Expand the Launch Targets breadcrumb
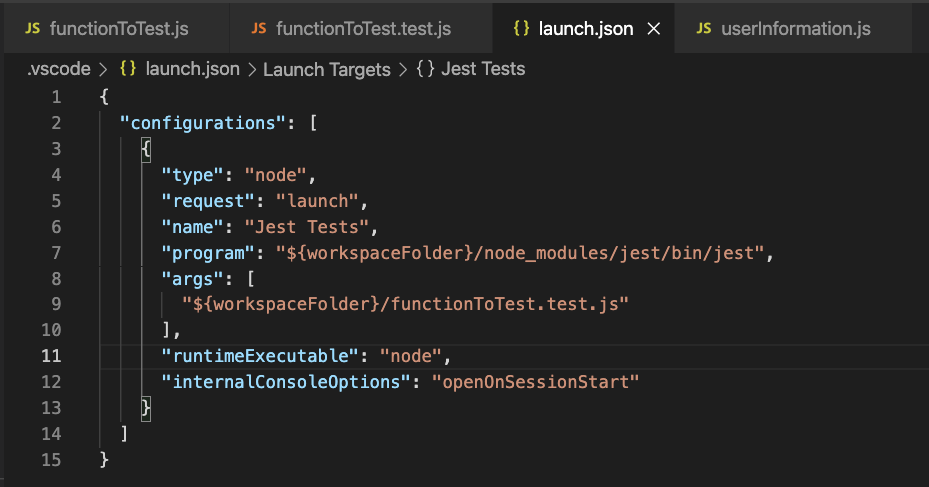Viewport: 929px width, 487px height. (x=326, y=69)
